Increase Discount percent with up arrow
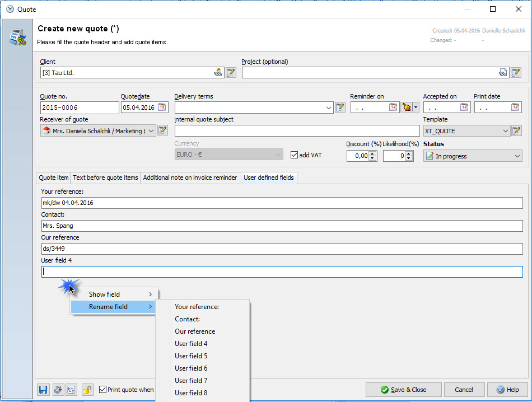This screenshot has width=532, height=402. pyautogui.click(x=373, y=153)
